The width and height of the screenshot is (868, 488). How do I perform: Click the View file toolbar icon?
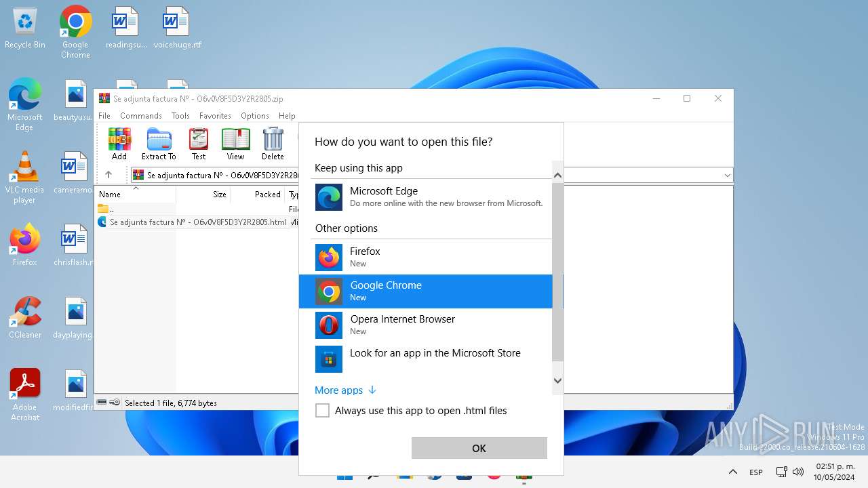click(235, 144)
